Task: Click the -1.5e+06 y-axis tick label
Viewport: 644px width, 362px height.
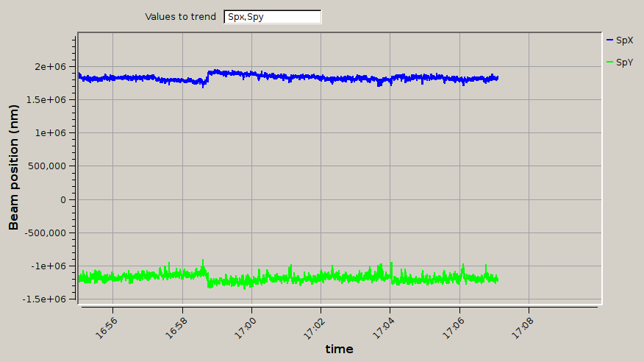Action: tap(47, 299)
